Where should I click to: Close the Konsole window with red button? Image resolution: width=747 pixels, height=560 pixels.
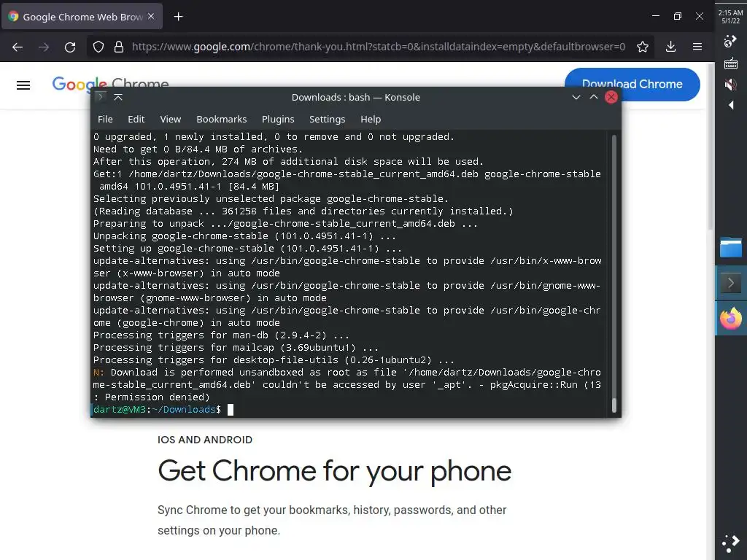tap(611, 97)
